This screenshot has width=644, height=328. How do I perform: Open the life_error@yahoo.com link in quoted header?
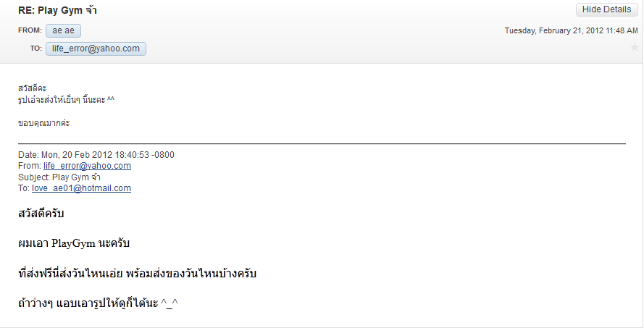[87, 166]
